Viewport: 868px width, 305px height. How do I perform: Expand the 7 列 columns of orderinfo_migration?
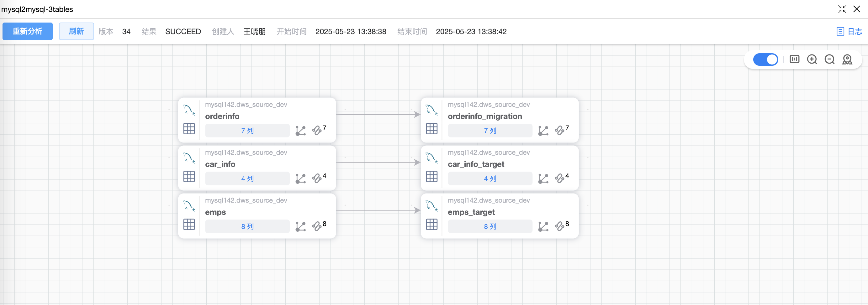490,131
